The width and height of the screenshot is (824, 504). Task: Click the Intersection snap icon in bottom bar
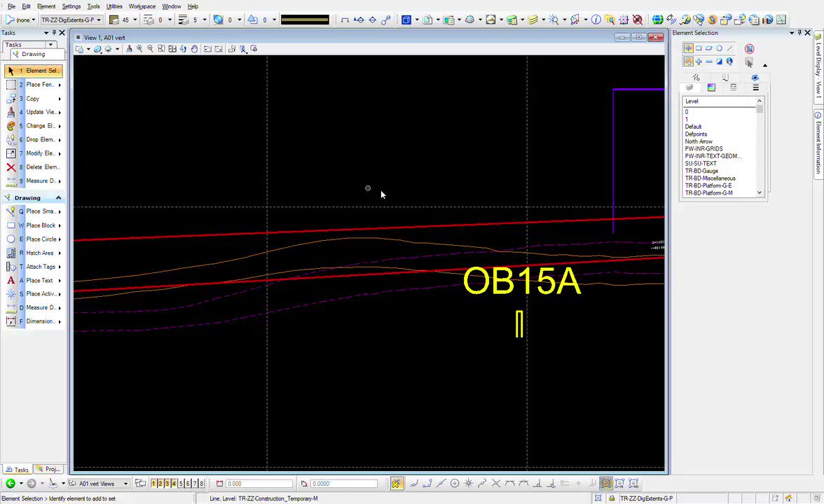point(495,484)
